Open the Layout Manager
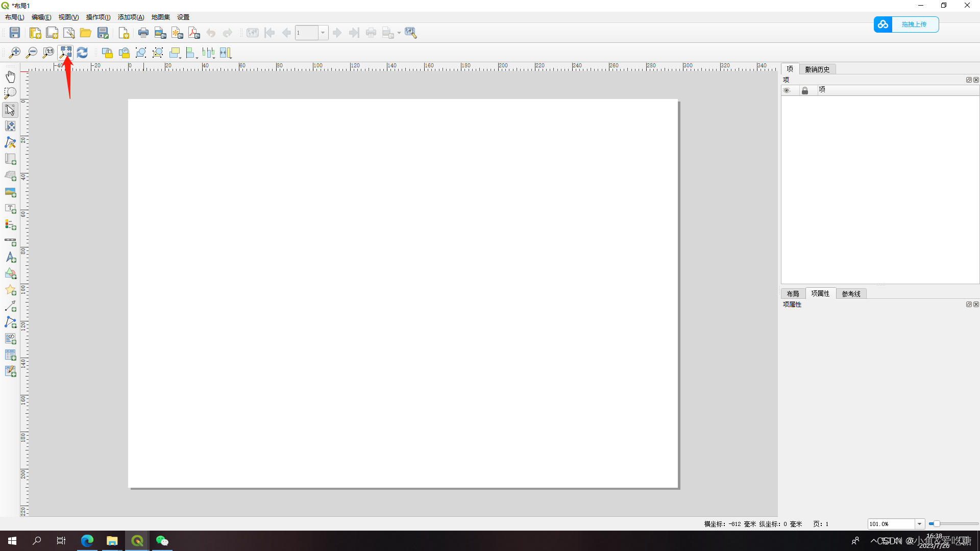The image size is (980, 551). pyautogui.click(x=69, y=33)
